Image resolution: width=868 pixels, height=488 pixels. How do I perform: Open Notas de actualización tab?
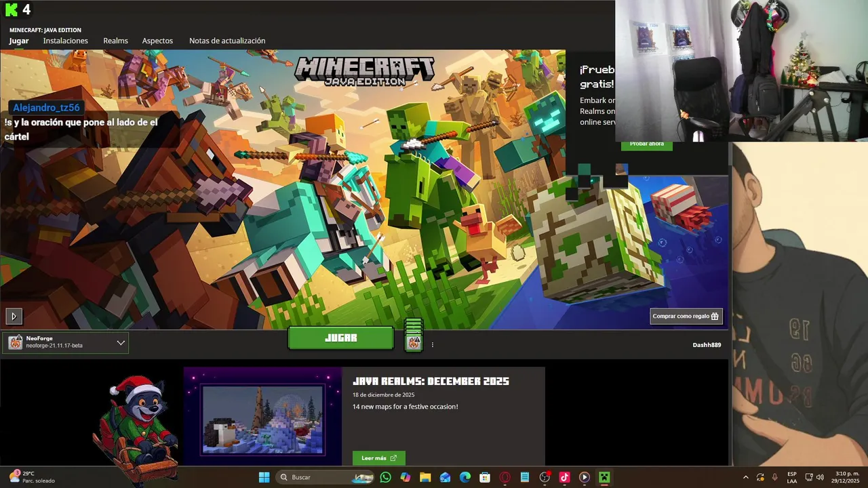coord(227,41)
